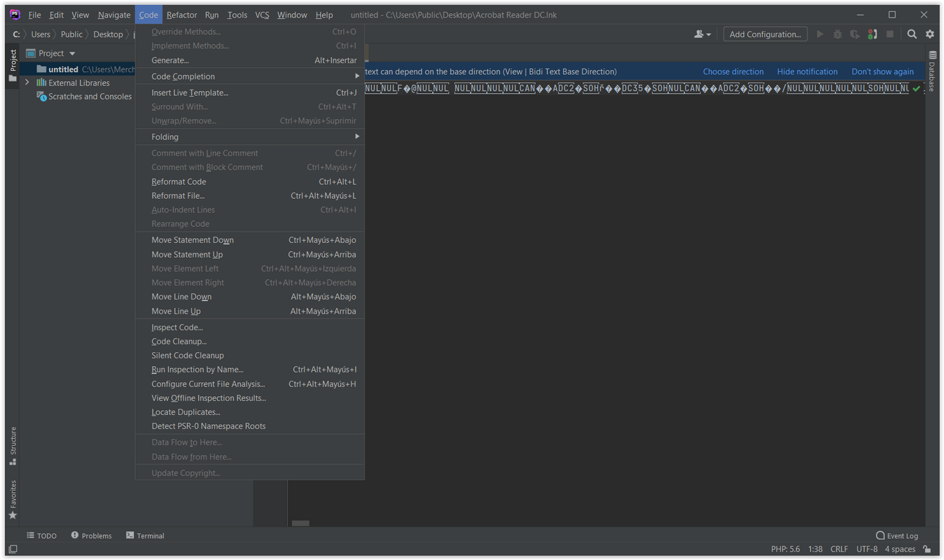Open the Help menu
This screenshot has height=560, width=944.
click(324, 15)
